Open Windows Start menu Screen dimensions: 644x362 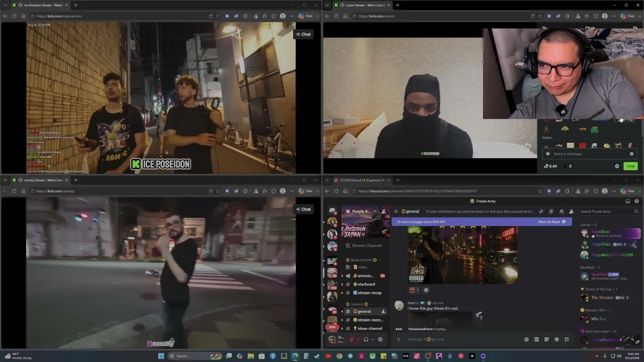coord(161,356)
